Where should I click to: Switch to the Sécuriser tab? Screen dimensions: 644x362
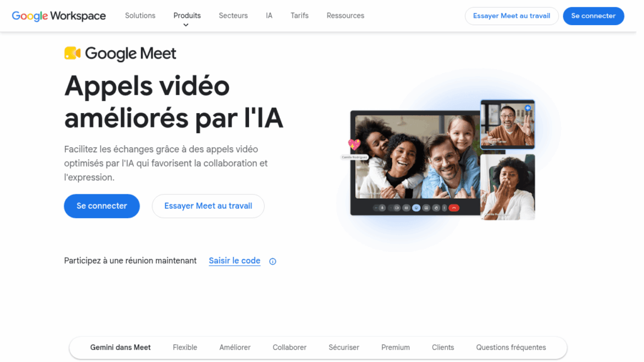(344, 348)
